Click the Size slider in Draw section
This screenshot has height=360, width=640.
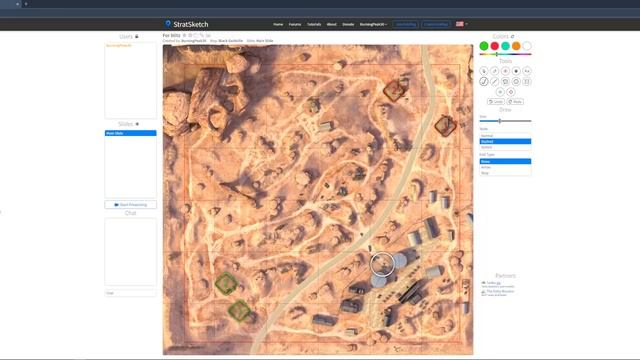click(x=505, y=121)
